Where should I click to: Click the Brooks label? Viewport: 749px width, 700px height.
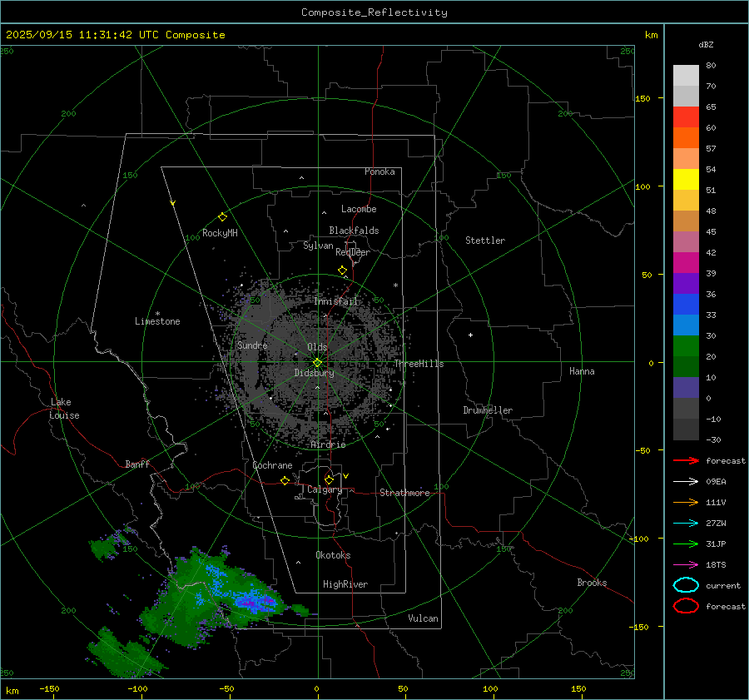click(592, 583)
